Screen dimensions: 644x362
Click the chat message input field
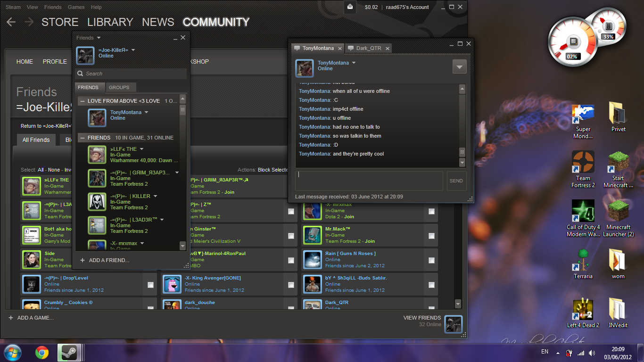click(x=369, y=181)
